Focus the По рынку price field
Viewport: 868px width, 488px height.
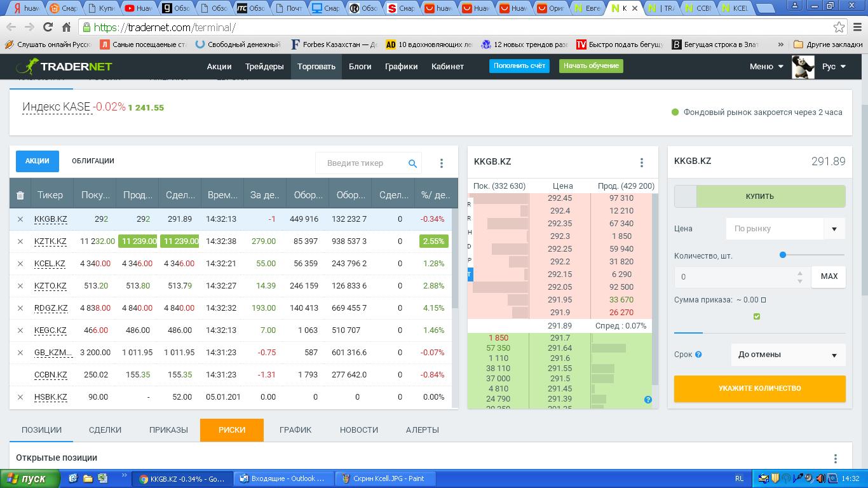(775, 229)
